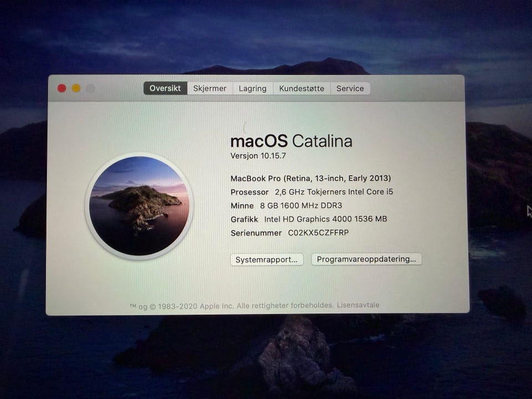Open Systemrapport button
The width and height of the screenshot is (532, 399).
click(x=267, y=259)
